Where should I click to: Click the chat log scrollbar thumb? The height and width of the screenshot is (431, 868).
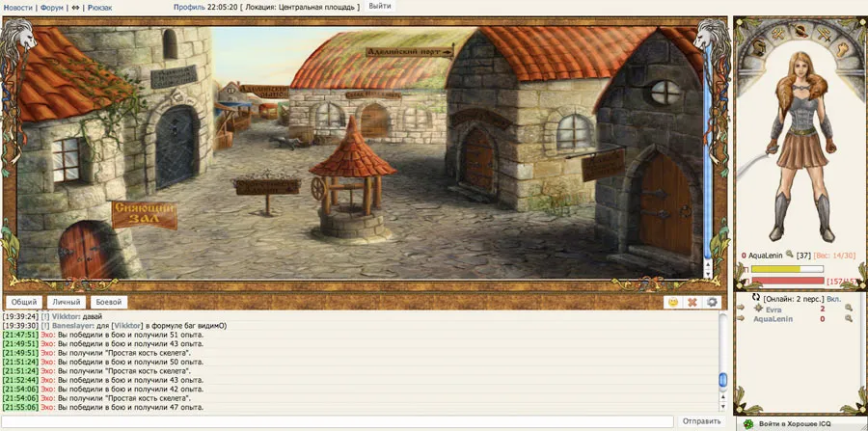(722, 380)
